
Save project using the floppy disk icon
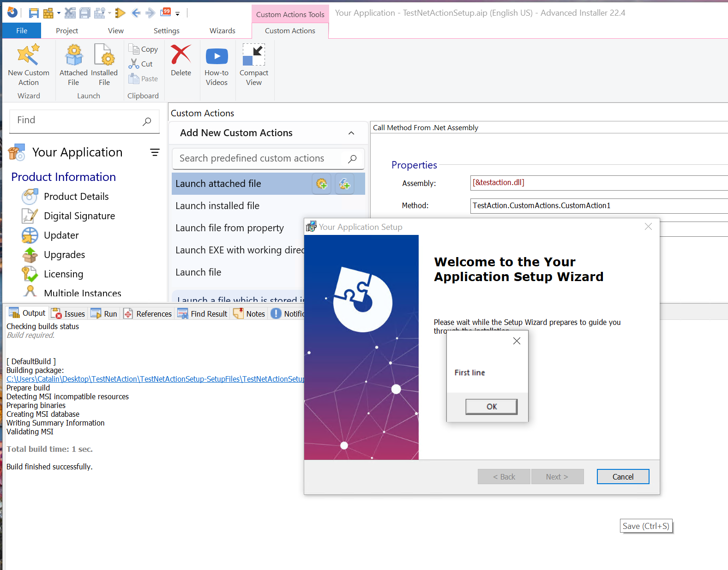point(34,13)
